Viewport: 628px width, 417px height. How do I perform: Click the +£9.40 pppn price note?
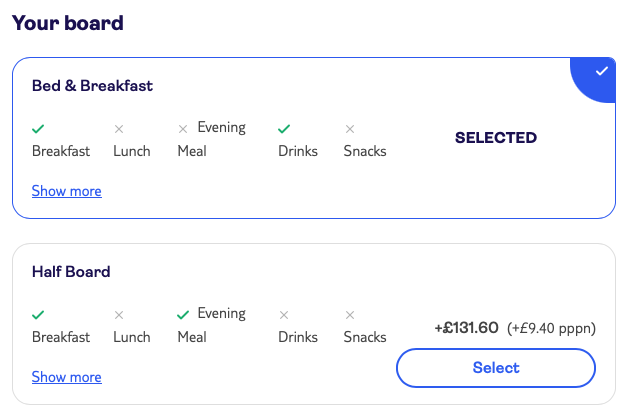click(x=552, y=328)
